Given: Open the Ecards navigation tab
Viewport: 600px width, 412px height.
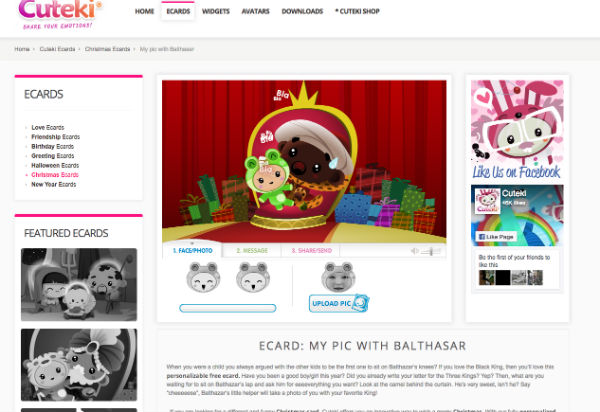Looking at the screenshot, I should click(182, 12).
